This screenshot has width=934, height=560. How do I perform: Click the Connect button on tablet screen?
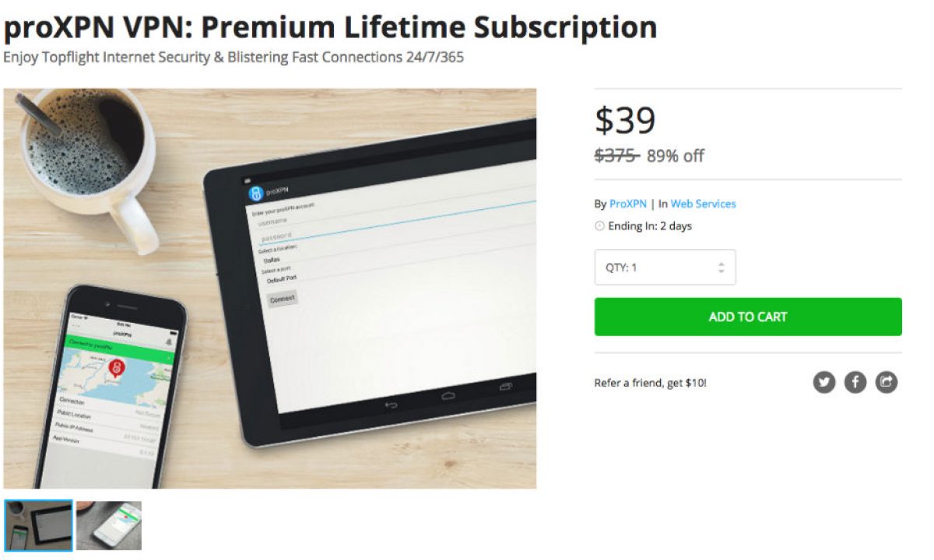click(x=282, y=299)
